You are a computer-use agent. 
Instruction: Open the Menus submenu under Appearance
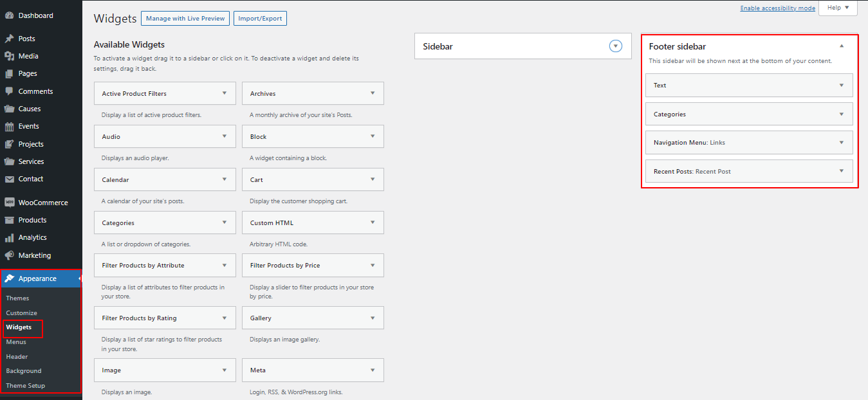coord(16,342)
